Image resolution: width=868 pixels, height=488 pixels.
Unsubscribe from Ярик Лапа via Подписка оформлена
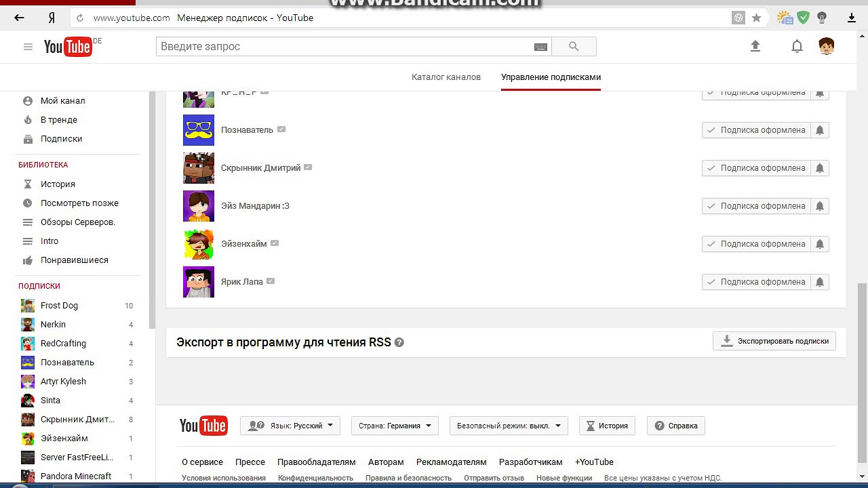[x=756, y=282]
